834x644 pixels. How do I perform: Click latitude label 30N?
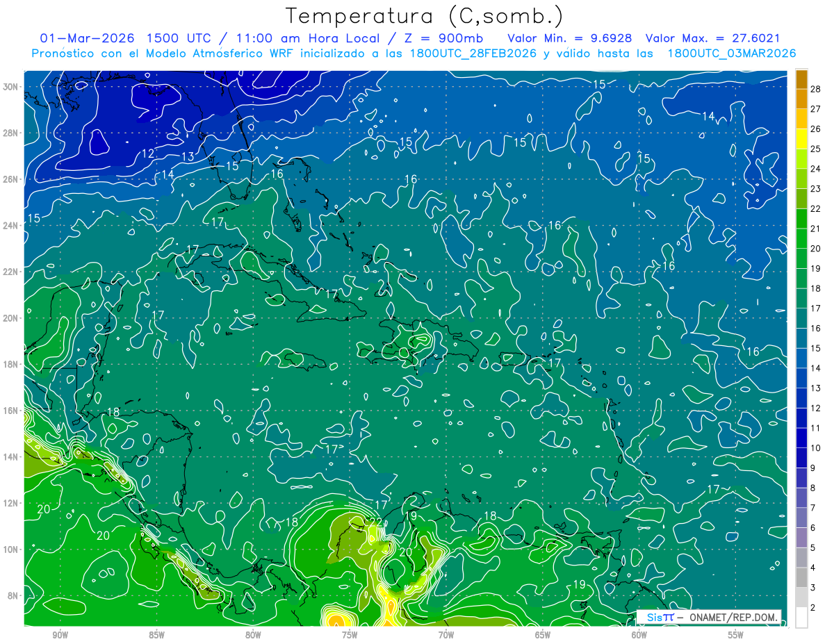pyautogui.click(x=12, y=87)
